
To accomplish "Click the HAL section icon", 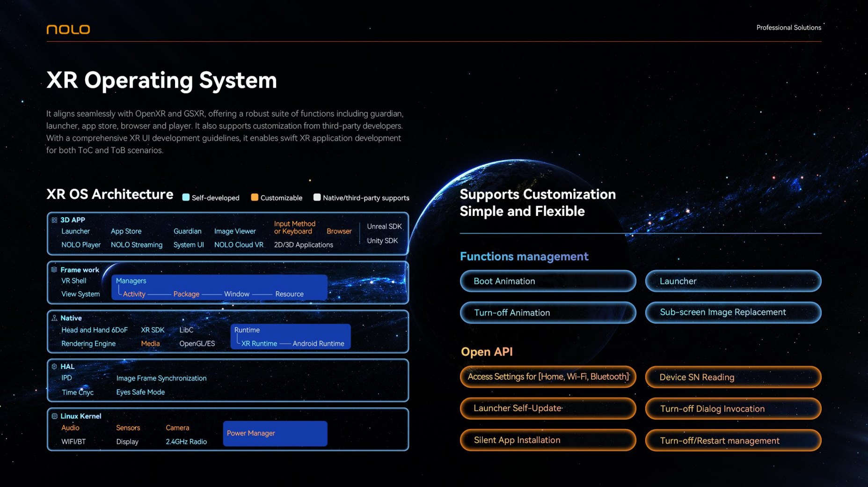I will coord(54,367).
